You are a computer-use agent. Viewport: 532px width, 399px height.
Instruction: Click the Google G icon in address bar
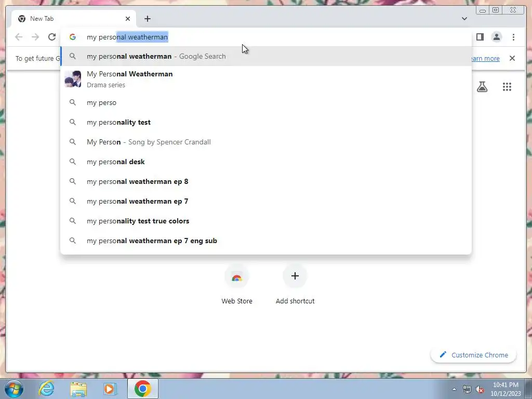(73, 37)
